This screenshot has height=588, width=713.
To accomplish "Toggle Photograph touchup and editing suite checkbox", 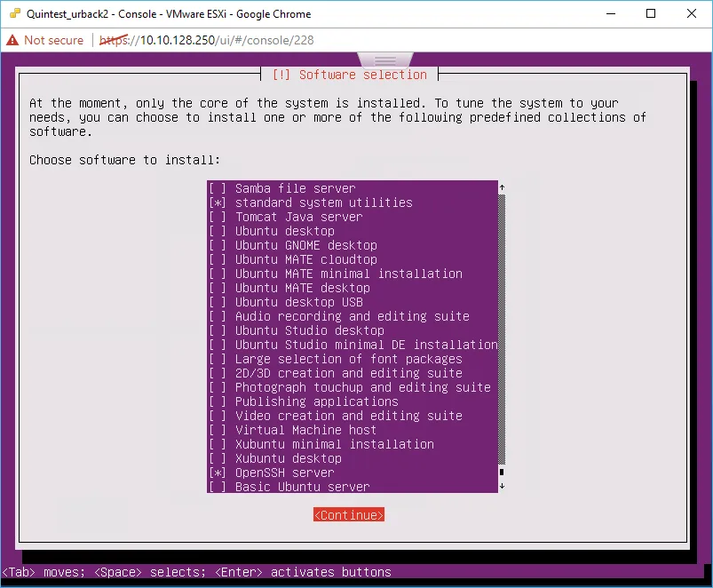I will coord(218,387).
